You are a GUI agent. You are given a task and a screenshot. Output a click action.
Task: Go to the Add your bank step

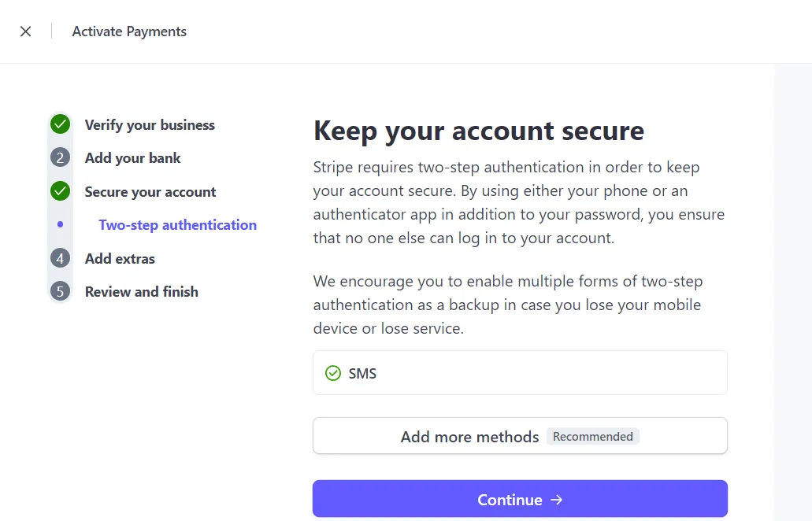pyautogui.click(x=132, y=158)
